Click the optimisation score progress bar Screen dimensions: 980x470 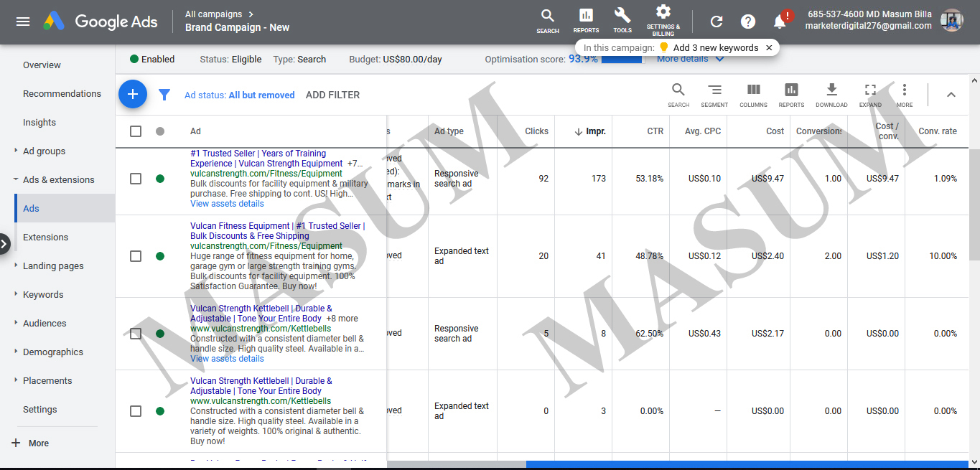[x=622, y=60]
